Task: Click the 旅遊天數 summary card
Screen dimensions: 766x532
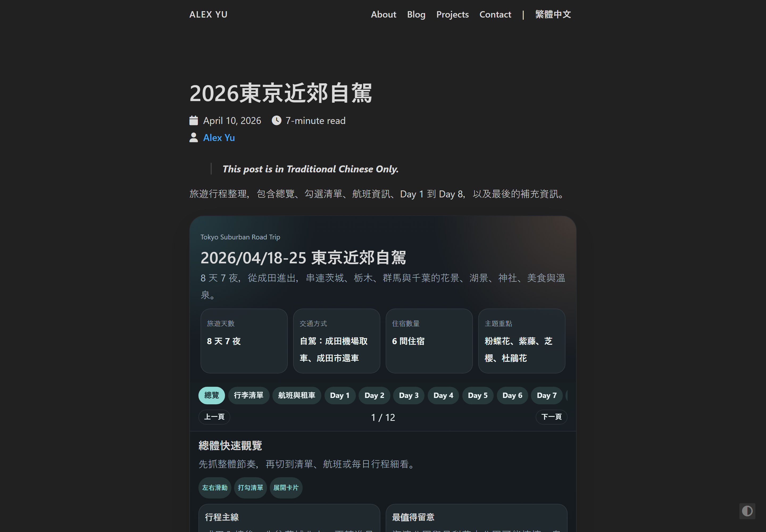Action: tap(244, 341)
